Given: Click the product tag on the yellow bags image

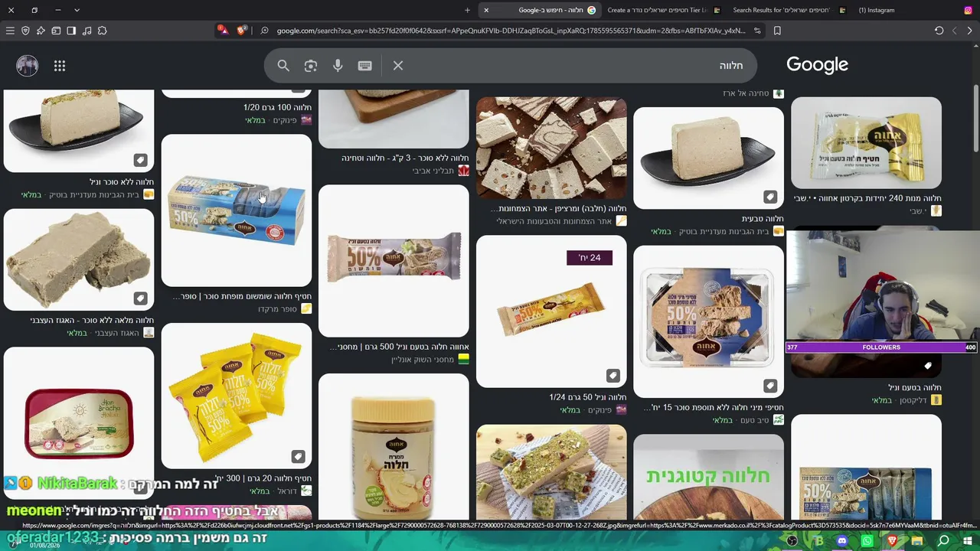Looking at the screenshot, I should [x=298, y=457].
